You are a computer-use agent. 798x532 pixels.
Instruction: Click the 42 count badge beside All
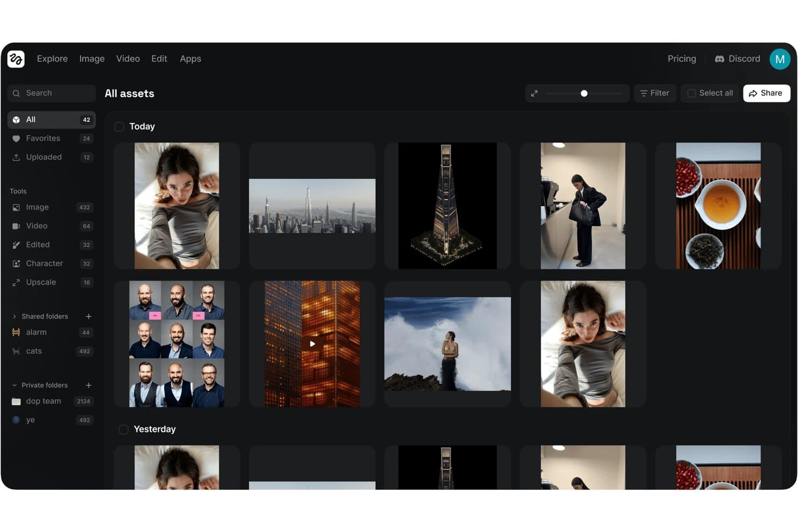coord(86,120)
